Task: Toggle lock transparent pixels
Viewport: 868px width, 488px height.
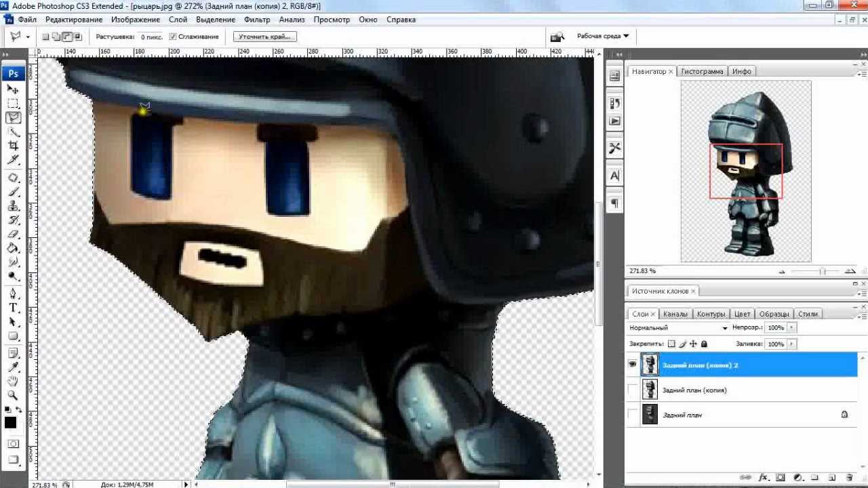Action: (671, 344)
